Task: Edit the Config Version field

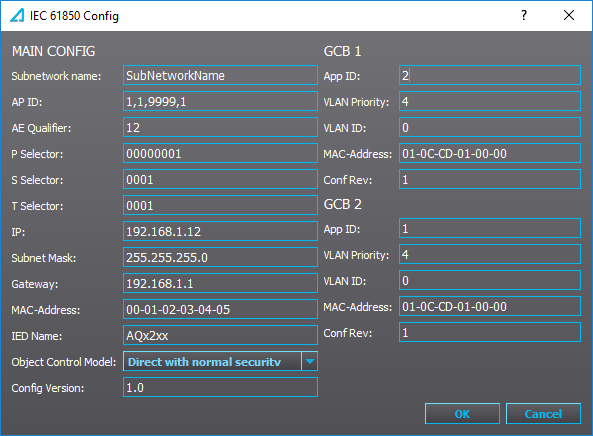Action: (x=220, y=387)
